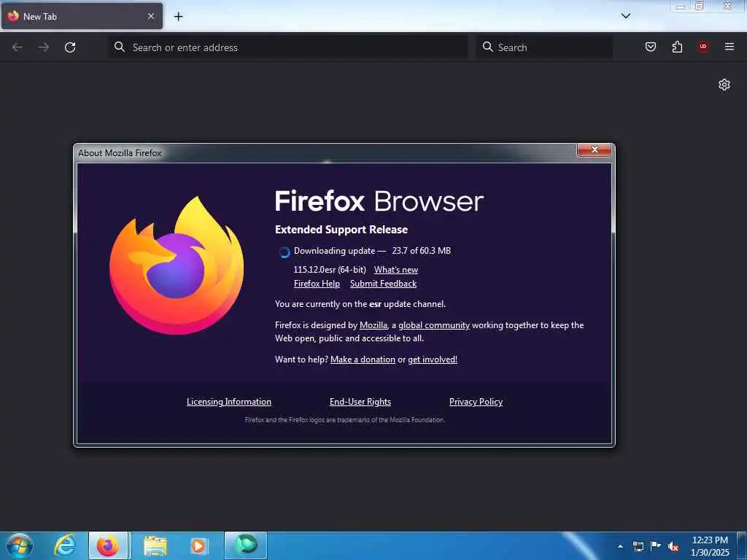The width and height of the screenshot is (747, 560).
Task: Open the uBlock Origin extension icon
Action: (703, 47)
